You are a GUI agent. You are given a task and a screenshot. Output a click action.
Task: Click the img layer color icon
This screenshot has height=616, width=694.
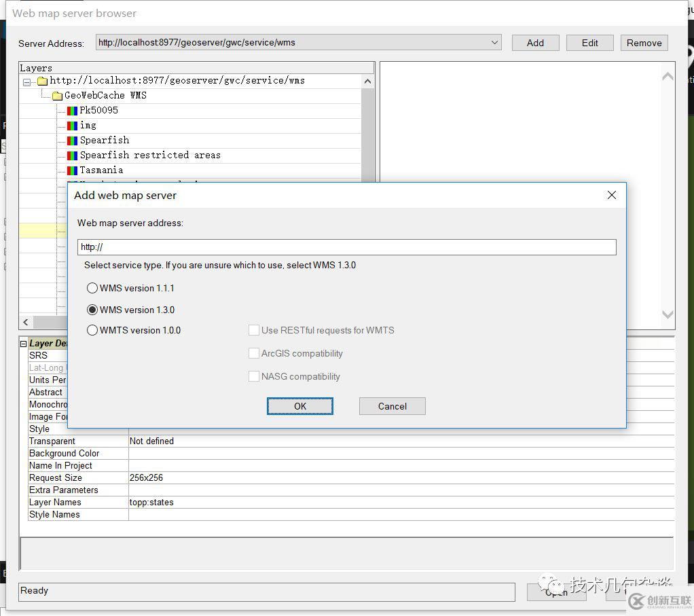pos(72,126)
